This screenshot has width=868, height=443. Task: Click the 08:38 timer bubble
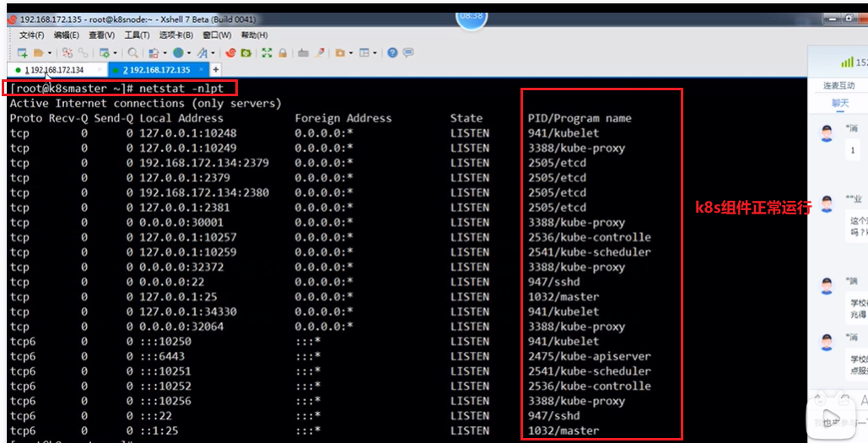[472, 18]
